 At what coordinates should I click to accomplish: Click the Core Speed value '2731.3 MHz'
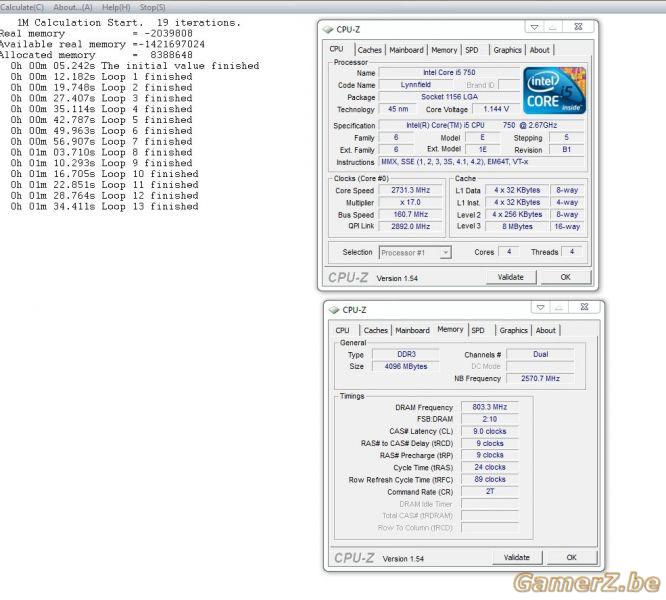click(x=410, y=190)
